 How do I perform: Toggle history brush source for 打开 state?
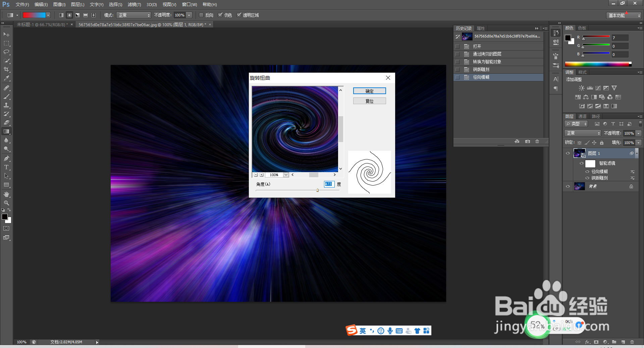(x=458, y=47)
